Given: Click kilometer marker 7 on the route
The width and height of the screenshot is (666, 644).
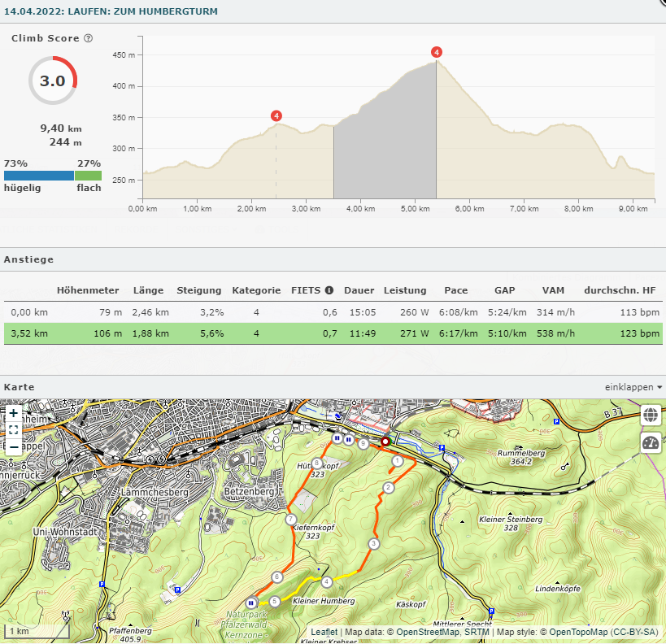Looking at the screenshot, I should pos(290,520).
